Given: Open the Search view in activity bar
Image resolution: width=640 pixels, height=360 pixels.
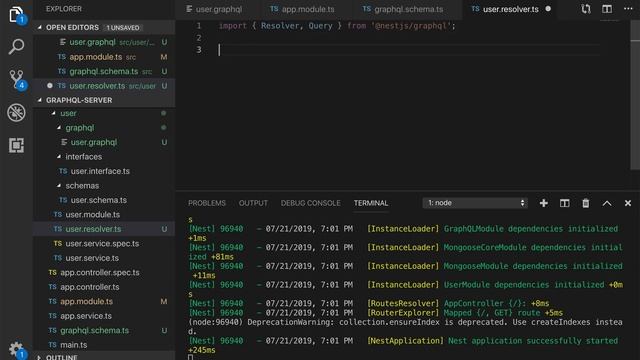Looking at the screenshot, I should point(16,47).
